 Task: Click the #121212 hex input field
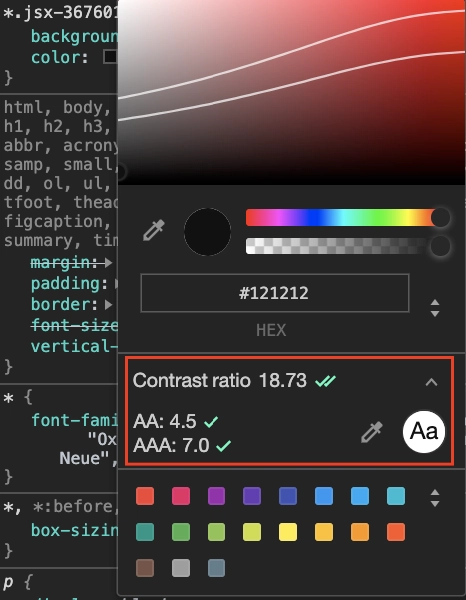[275, 293]
